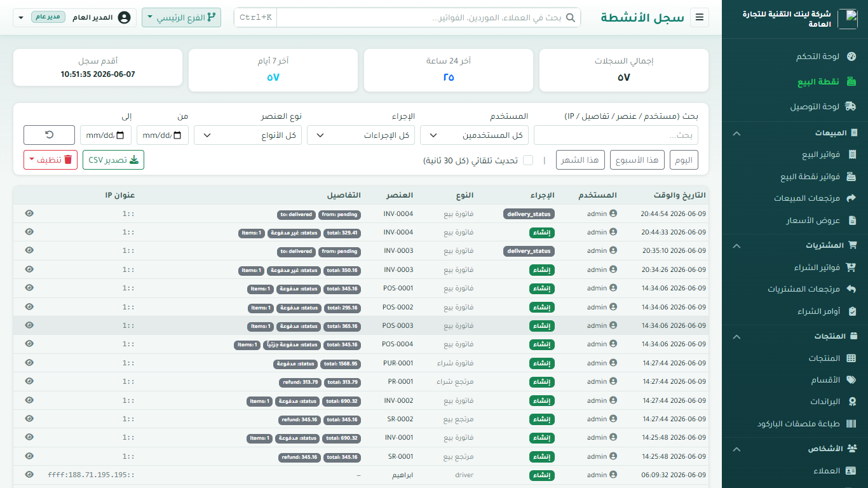Click the clipboard icon beside أوامر الشراء
868x488 pixels.
pos(853,311)
